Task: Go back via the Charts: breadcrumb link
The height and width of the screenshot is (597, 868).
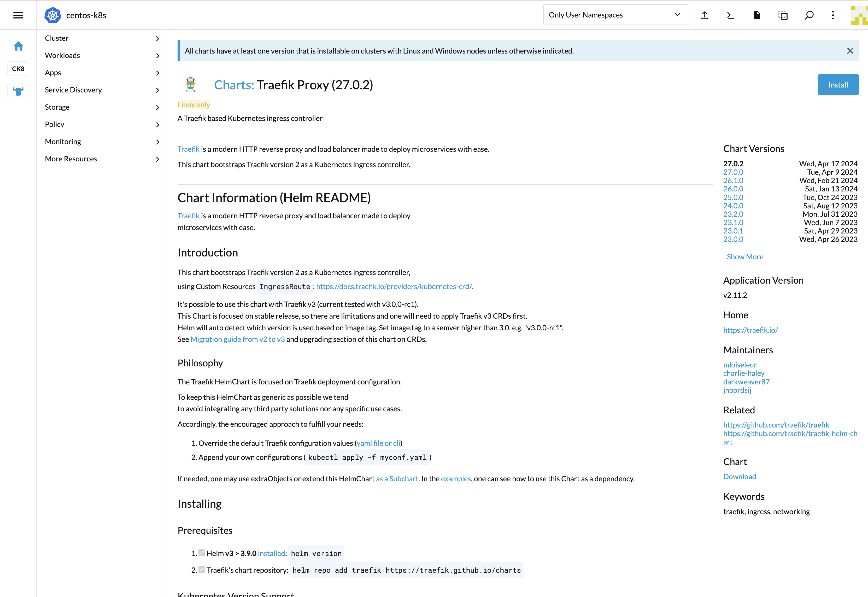Action: [234, 85]
